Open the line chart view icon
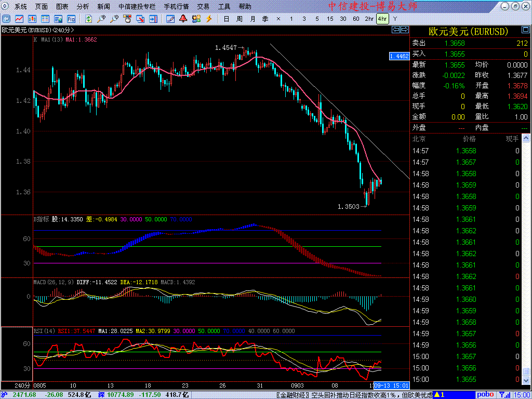 pos(19,19)
